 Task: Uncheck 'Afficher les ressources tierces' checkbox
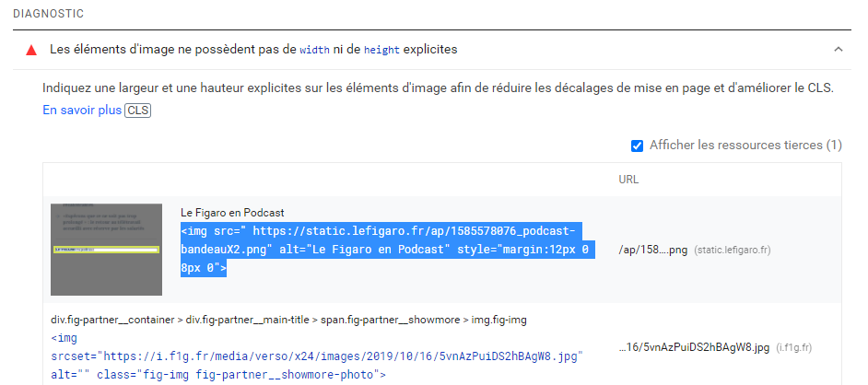pyautogui.click(x=637, y=146)
